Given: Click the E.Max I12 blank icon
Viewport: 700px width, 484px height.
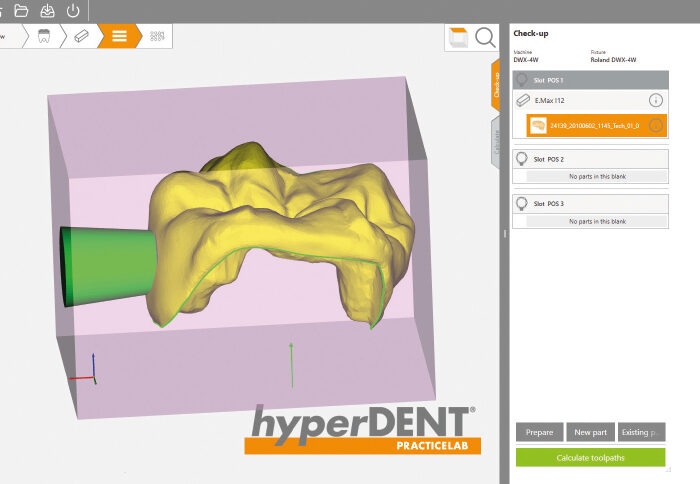Looking at the screenshot, I should [x=523, y=100].
